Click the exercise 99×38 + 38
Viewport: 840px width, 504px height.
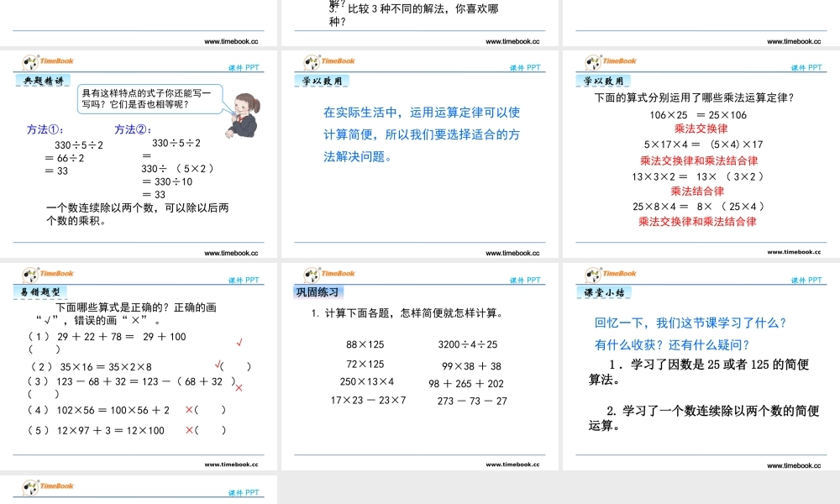[471, 366]
